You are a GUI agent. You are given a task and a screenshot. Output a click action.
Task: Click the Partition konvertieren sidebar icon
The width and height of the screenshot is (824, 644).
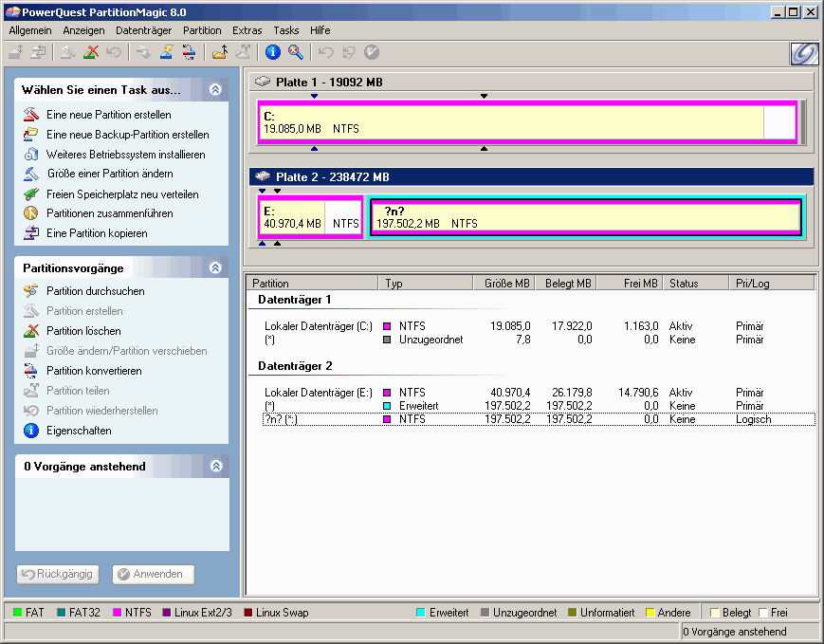pos(31,371)
